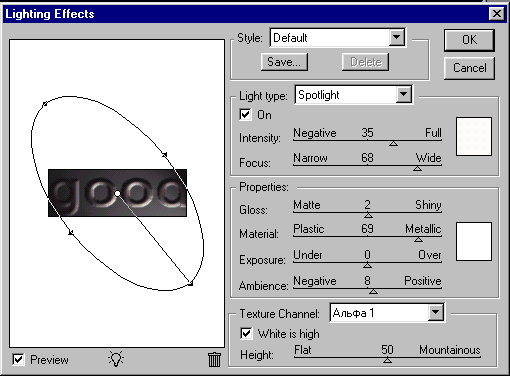Click the Height value 50
Viewport: 510px width, 376px height.
387,350
